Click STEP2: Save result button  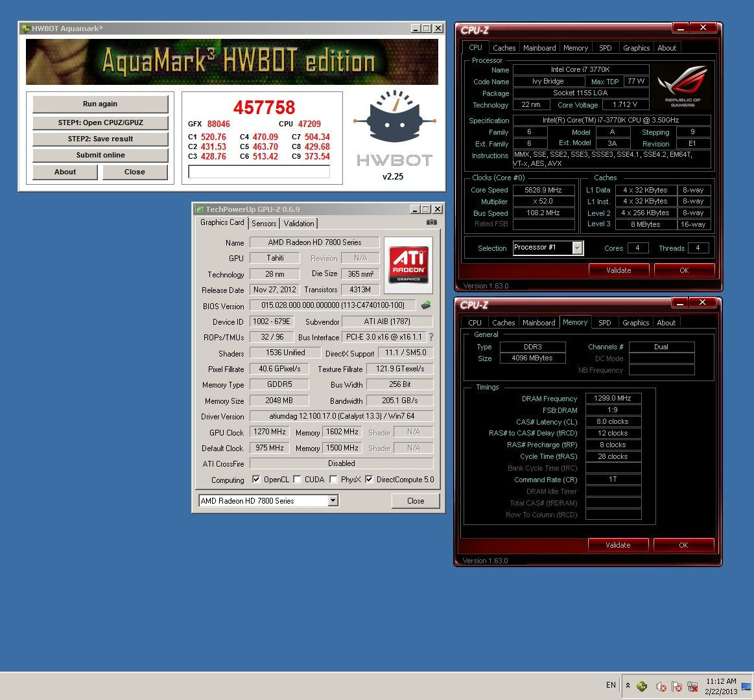click(x=100, y=139)
